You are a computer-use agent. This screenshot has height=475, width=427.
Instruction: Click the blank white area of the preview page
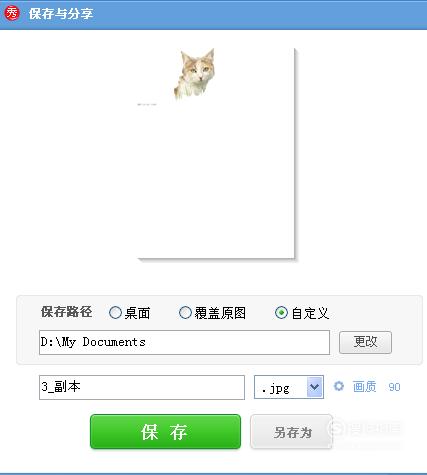coord(216,180)
